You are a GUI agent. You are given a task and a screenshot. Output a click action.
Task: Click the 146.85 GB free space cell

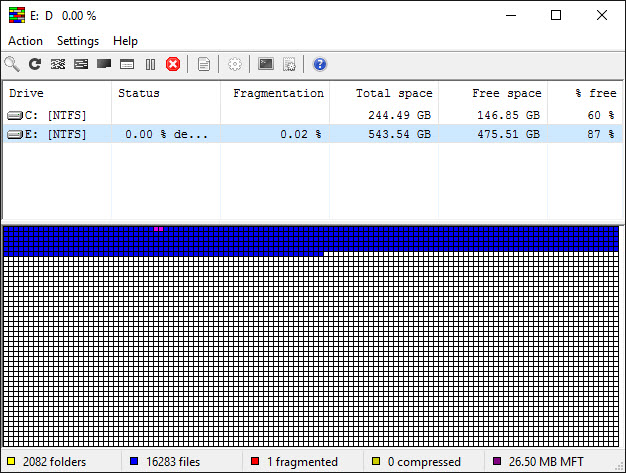click(x=508, y=115)
